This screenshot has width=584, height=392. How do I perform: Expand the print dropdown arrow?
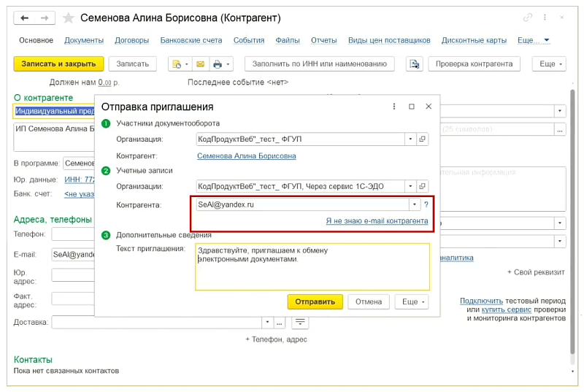point(228,64)
